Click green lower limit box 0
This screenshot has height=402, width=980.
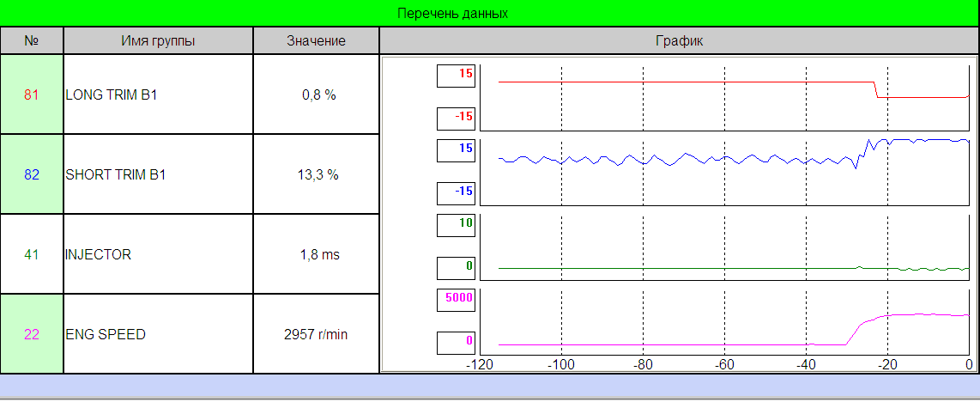[x=457, y=266]
